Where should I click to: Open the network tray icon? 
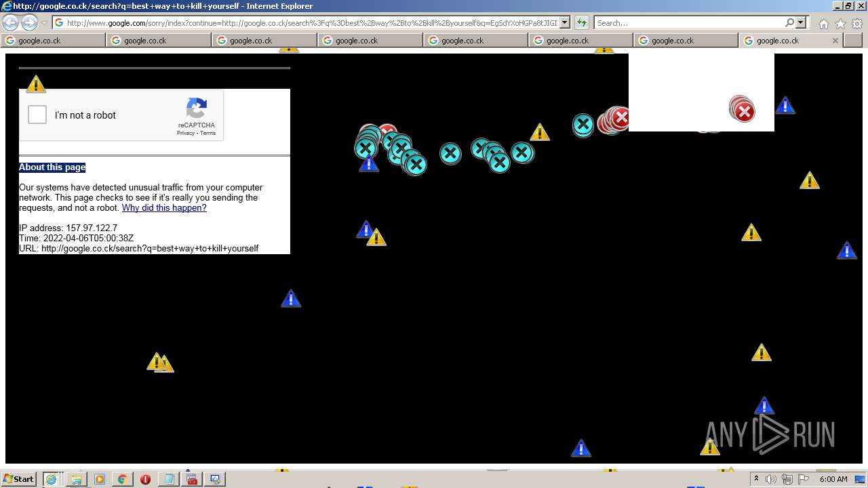click(x=787, y=479)
